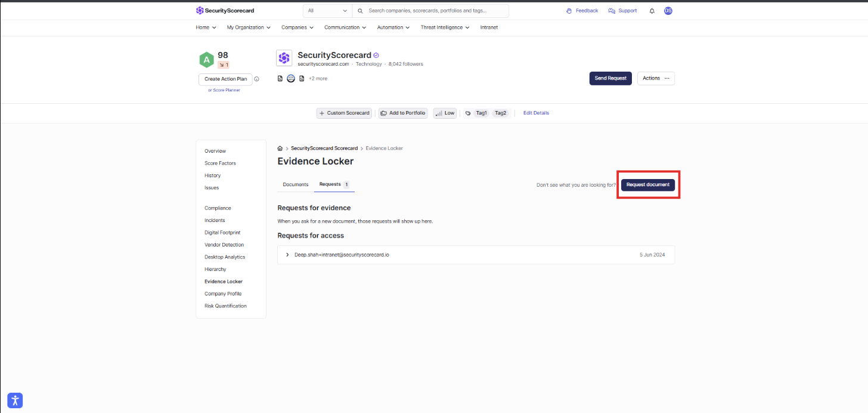Open the Communication menu

coord(345,27)
